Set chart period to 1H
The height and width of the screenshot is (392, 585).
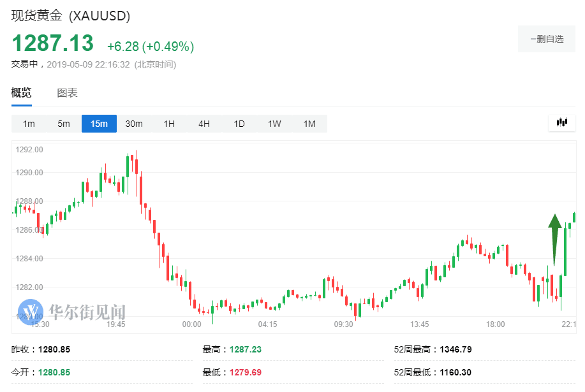(x=169, y=124)
